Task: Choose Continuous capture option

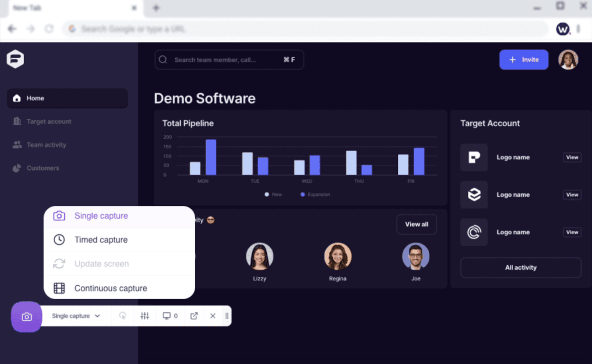Action: coord(111,288)
